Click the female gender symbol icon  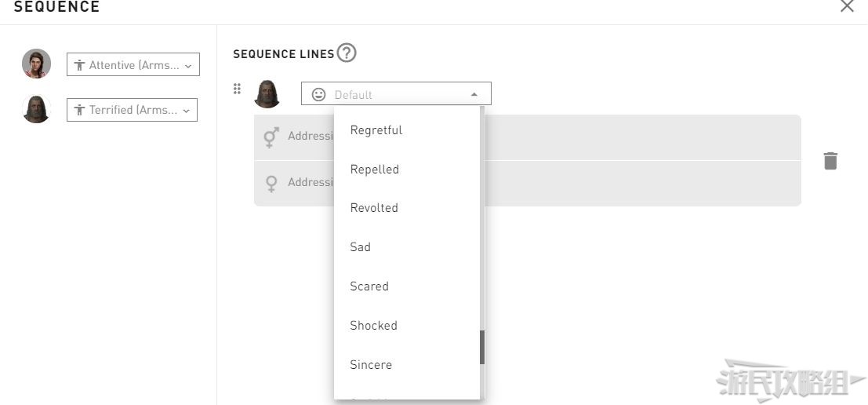click(x=271, y=184)
